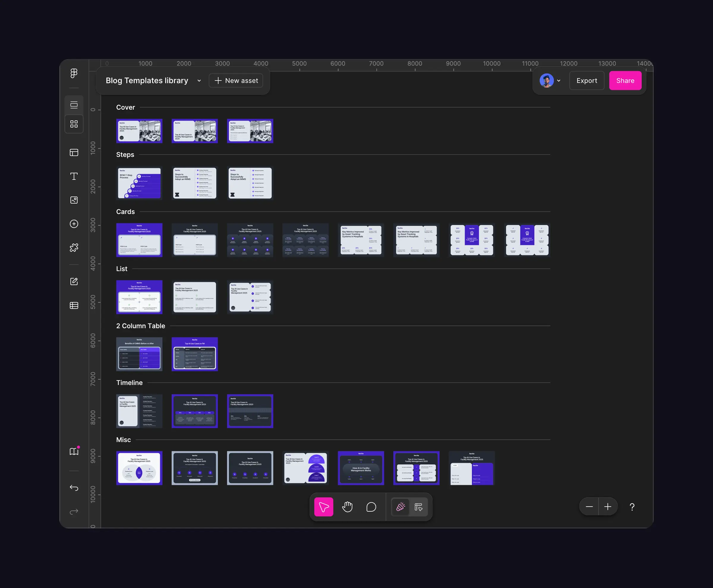Open the book library icon with a notification dot

pyautogui.click(x=74, y=451)
